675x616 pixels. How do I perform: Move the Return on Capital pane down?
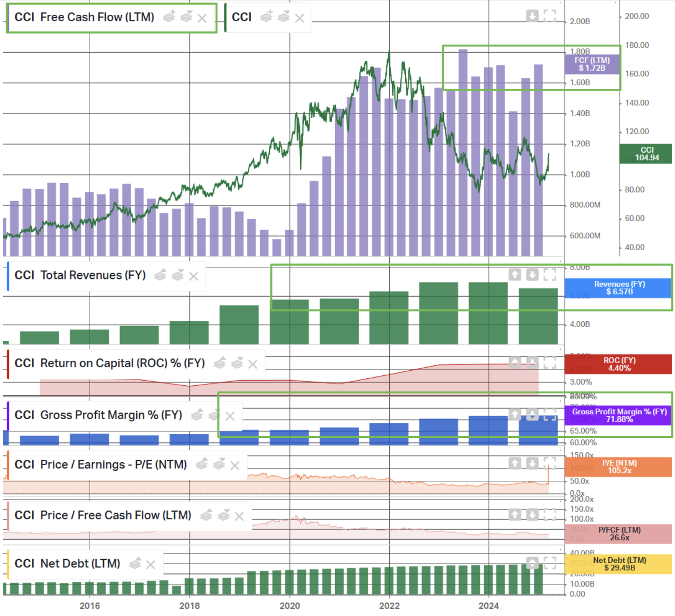[x=533, y=363]
